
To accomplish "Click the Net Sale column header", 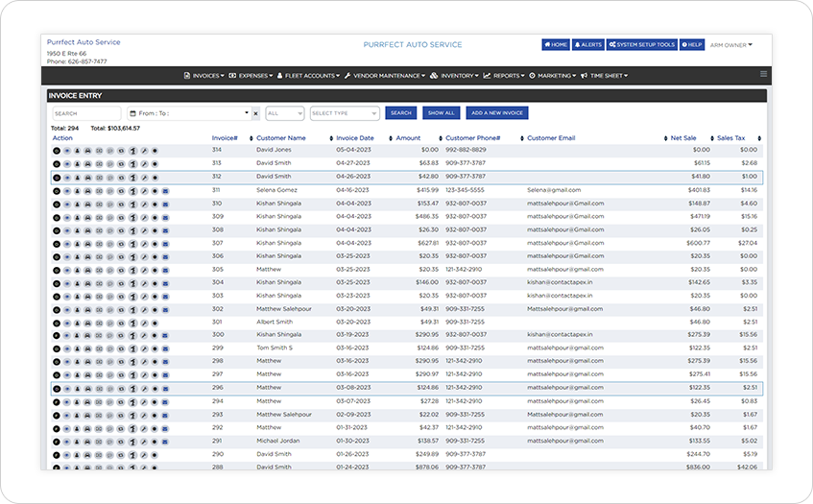I will point(683,138).
